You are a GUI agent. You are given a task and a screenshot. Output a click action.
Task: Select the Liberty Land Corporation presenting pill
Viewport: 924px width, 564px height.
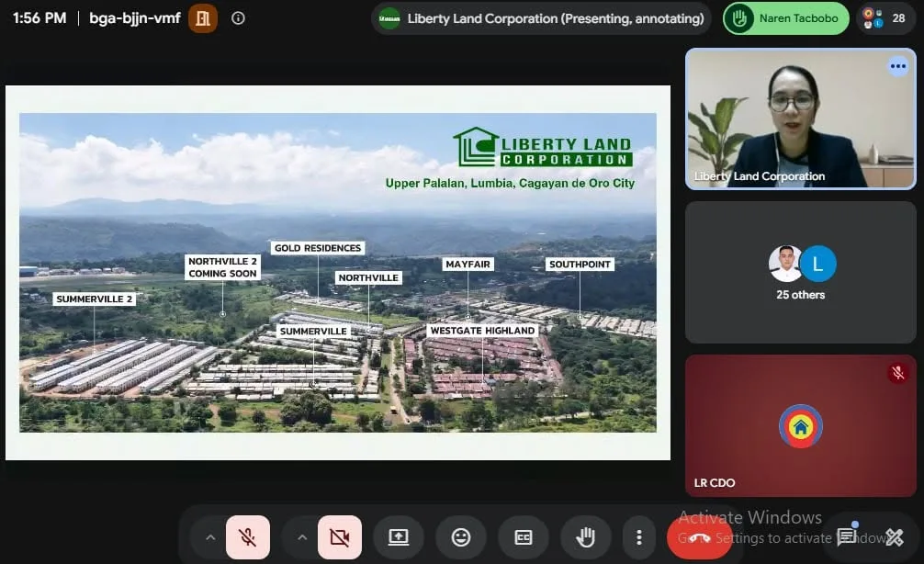(x=541, y=18)
